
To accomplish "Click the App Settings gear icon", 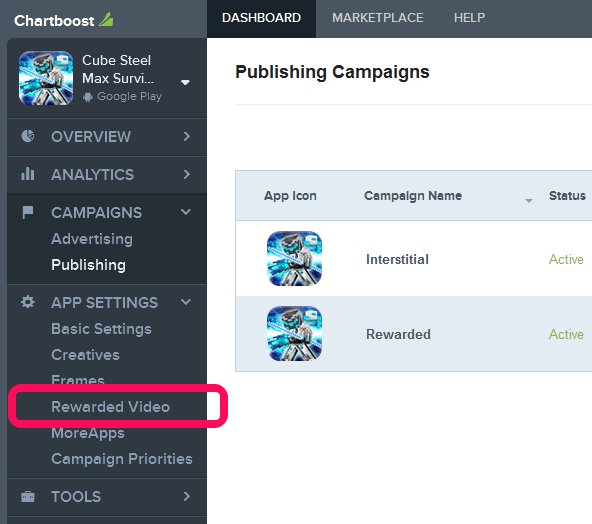I will (28, 302).
